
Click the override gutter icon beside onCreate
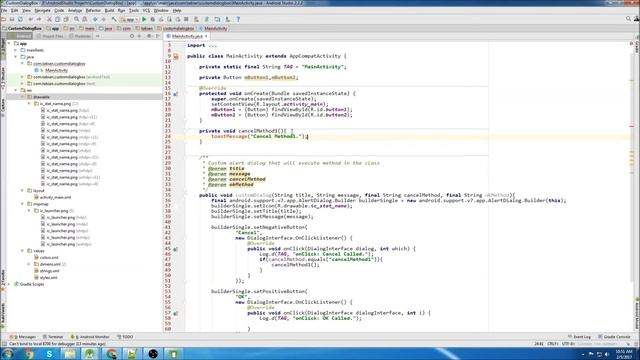click(x=176, y=94)
